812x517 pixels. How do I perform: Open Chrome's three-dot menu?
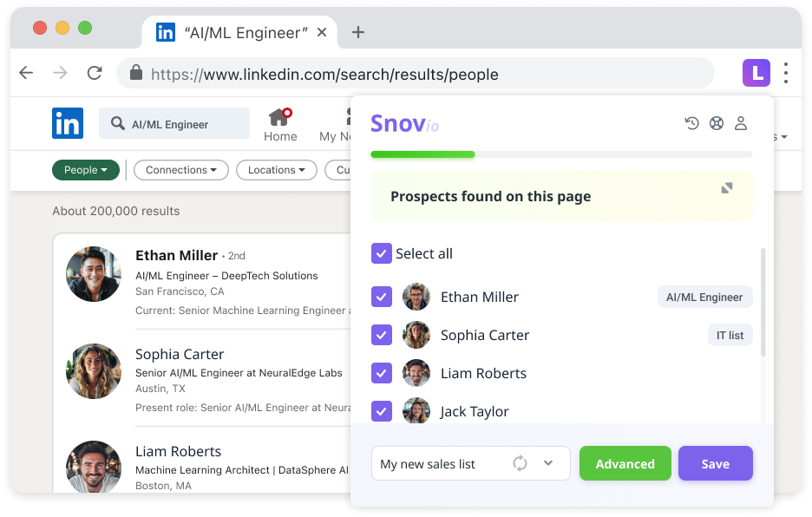coord(785,74)
